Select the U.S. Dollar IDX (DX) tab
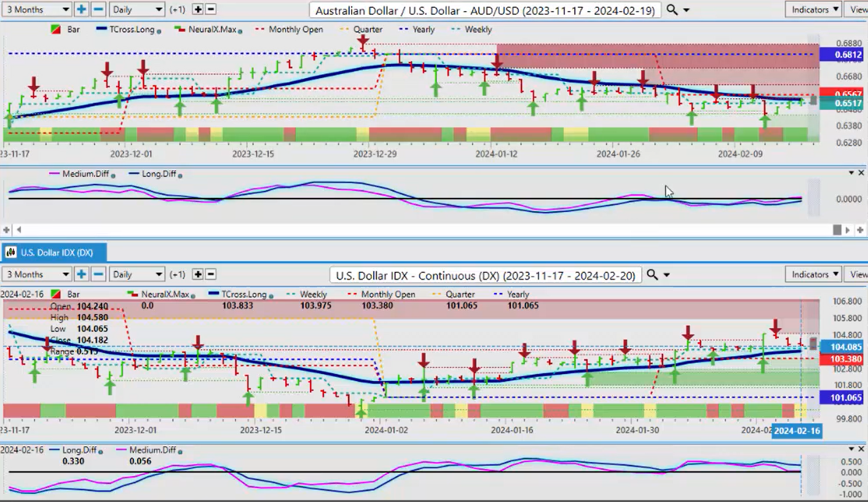The width and height of the screenshot is (868, 502). click(54, 252)
